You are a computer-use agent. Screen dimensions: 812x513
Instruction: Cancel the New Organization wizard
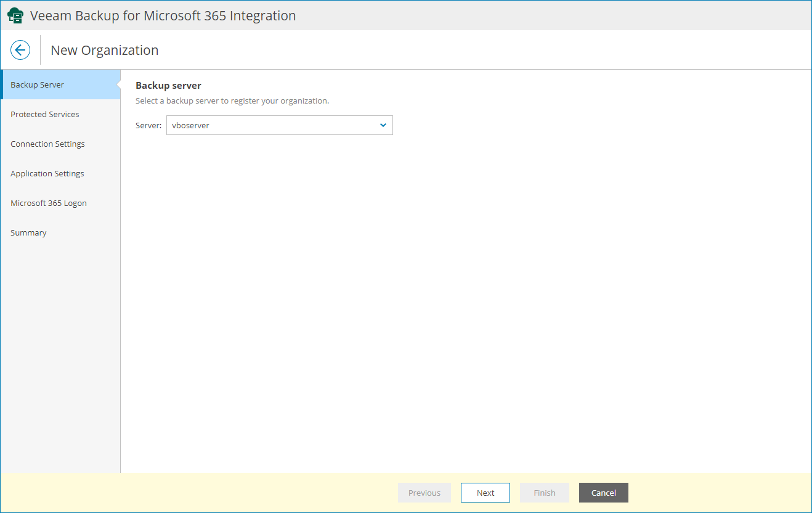point(604,493)
